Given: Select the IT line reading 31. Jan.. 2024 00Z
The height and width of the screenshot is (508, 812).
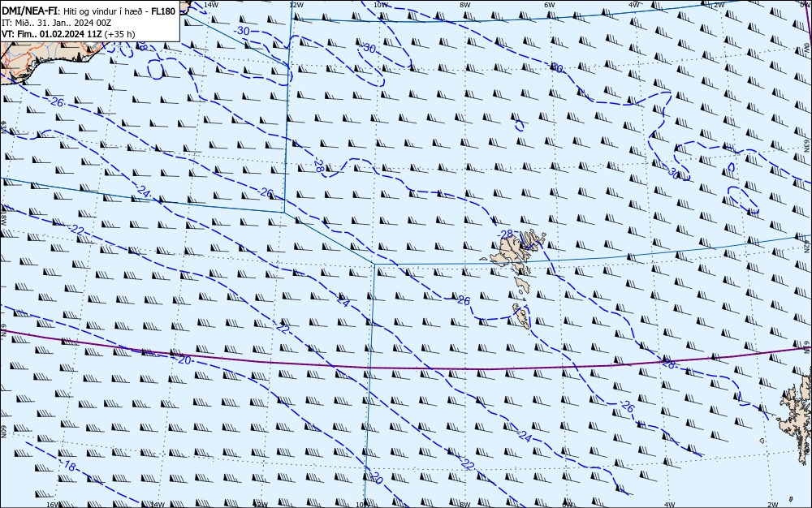Looking at the screenshot, I should 57,23.
